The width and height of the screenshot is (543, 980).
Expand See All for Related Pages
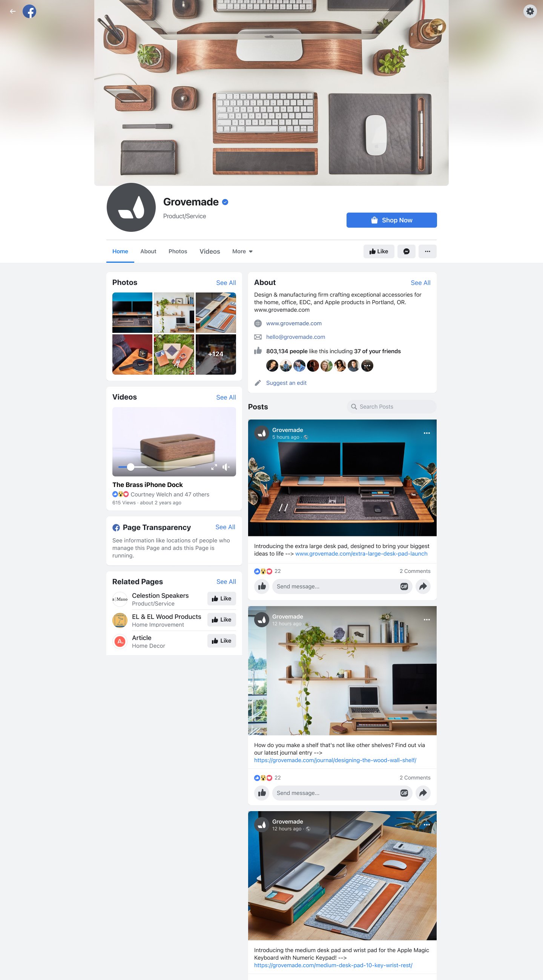coord(226,582)
